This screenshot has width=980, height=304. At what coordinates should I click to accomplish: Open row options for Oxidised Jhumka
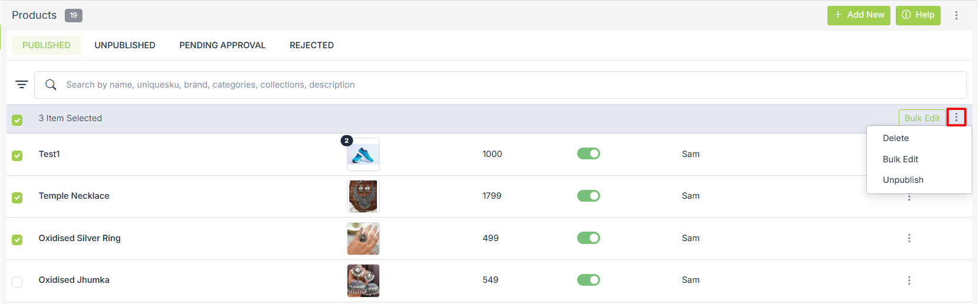point(909,280)
